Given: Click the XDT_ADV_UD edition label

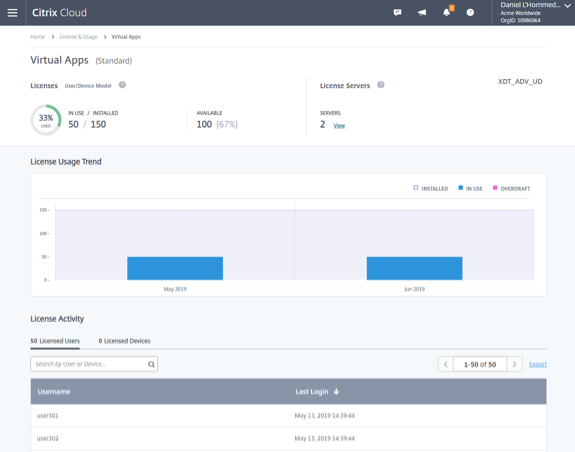Looking at the screenshot, I should point(520,81).
